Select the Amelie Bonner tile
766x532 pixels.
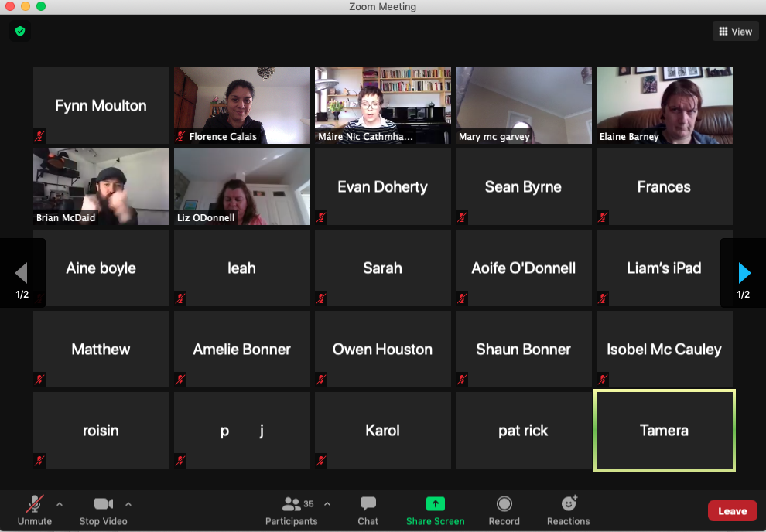point(242,349)
